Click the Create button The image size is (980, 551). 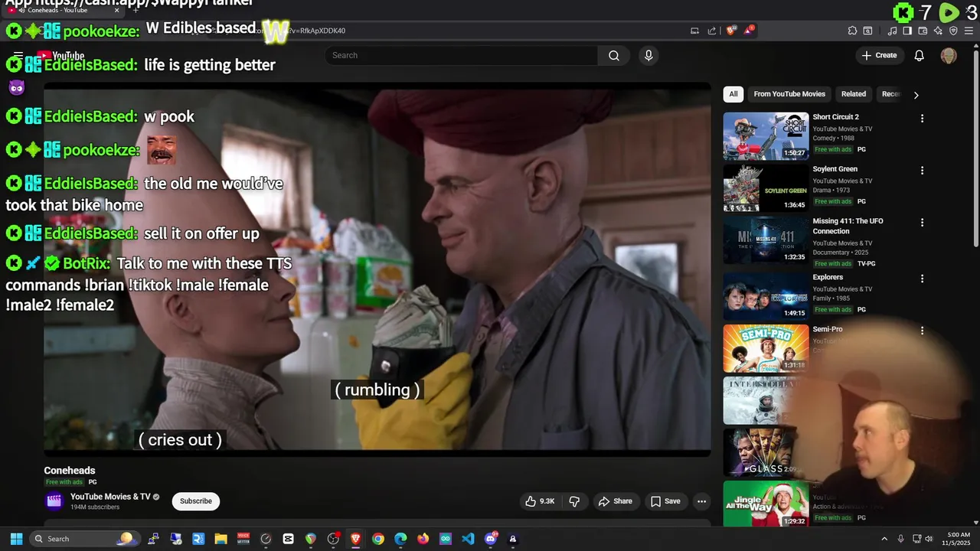tap(879, 55)
